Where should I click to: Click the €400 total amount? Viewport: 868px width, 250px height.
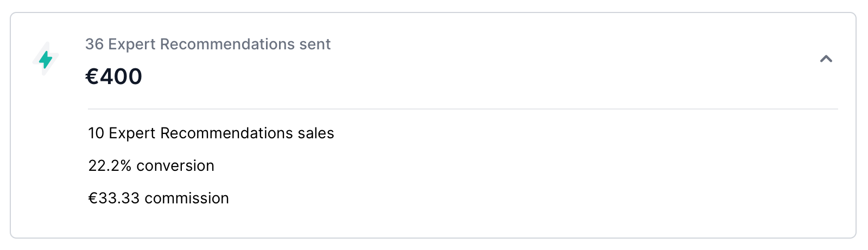click(x=114, y=76)
